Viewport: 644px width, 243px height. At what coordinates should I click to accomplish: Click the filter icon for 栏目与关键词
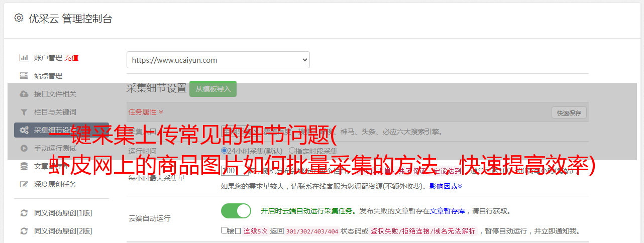click(x=24, y=112)
